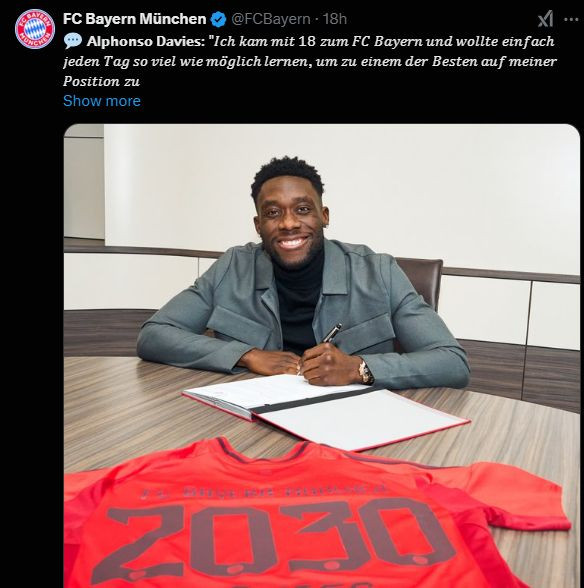Click the open contract folder in the photo
Viewport: 584px width, 588px height.
pyautogui.click(x=326, y=412)
